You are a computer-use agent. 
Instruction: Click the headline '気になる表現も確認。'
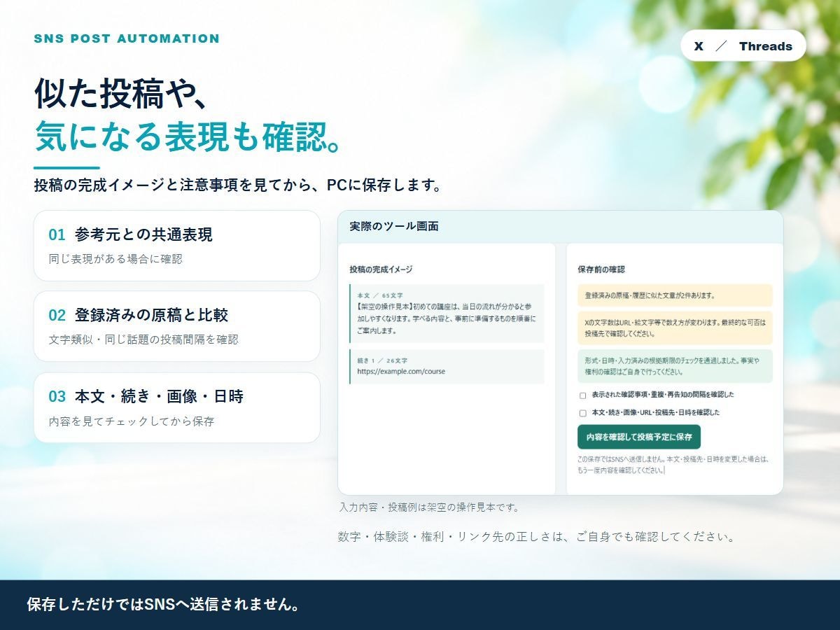pos(190,136)
